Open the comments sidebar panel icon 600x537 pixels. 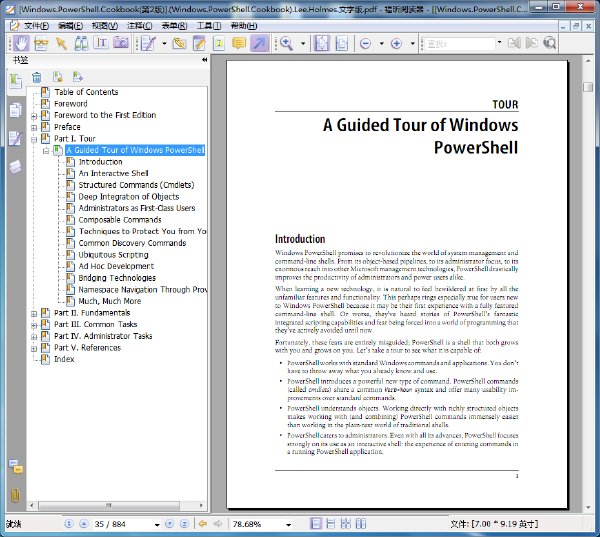click(15, 138)
